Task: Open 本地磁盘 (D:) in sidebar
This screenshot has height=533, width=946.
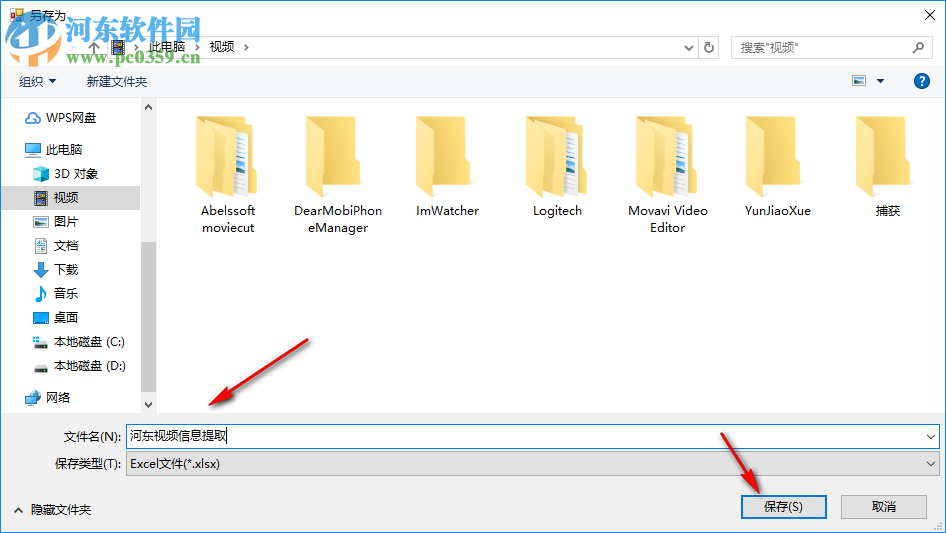Action: click(x=78, y=366)
